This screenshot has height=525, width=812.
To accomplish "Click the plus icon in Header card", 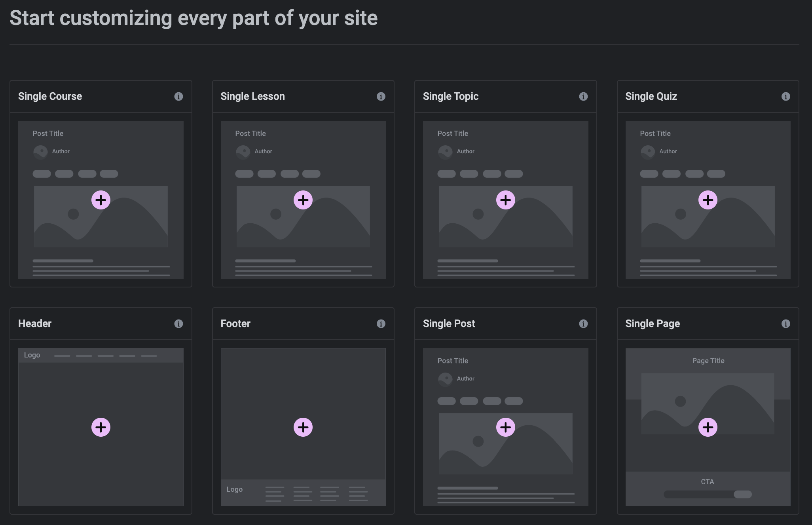I will point(101,427).
